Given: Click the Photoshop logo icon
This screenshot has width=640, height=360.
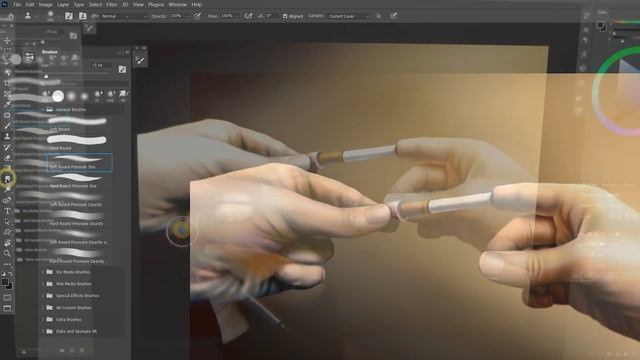Looking at the screenshot, I should 4,4.
